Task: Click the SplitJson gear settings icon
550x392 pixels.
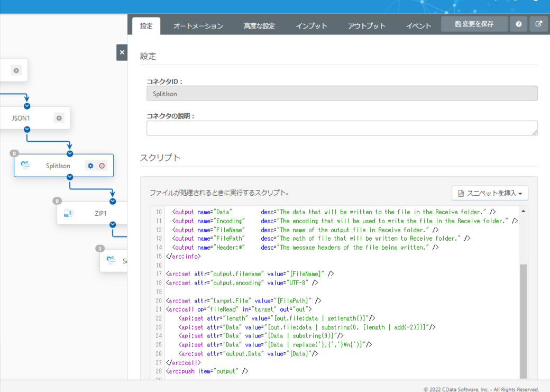Action: pos(90,166)
